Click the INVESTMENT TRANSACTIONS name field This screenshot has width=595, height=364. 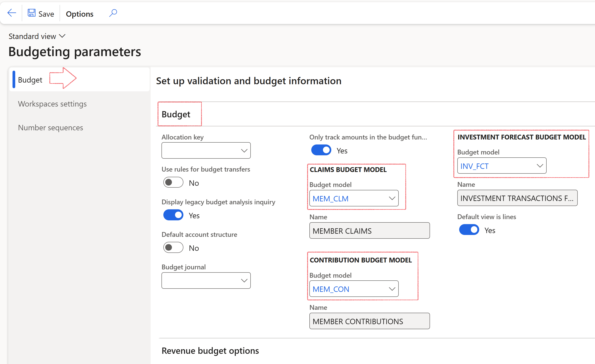(517, 198)
